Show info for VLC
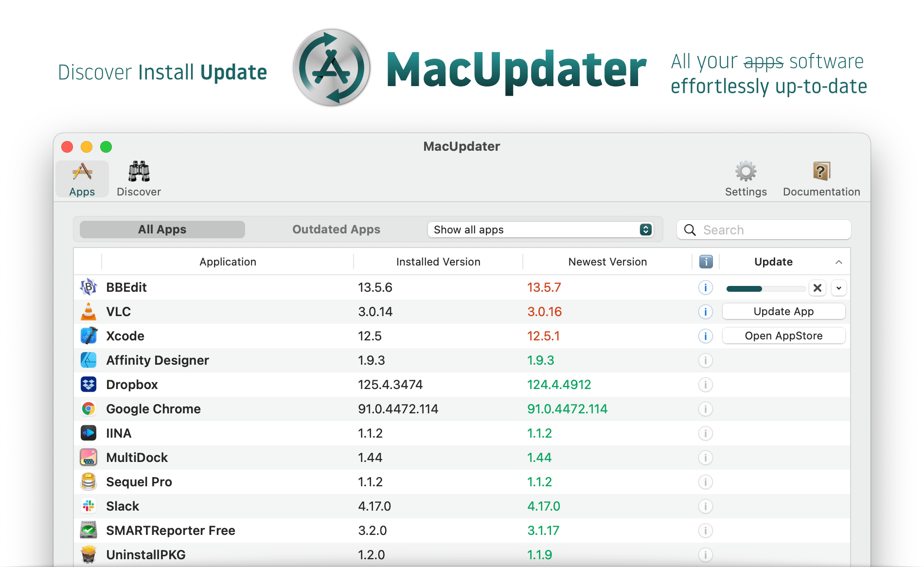Screen dimensions: 924x567 click(x=706, y=312)
